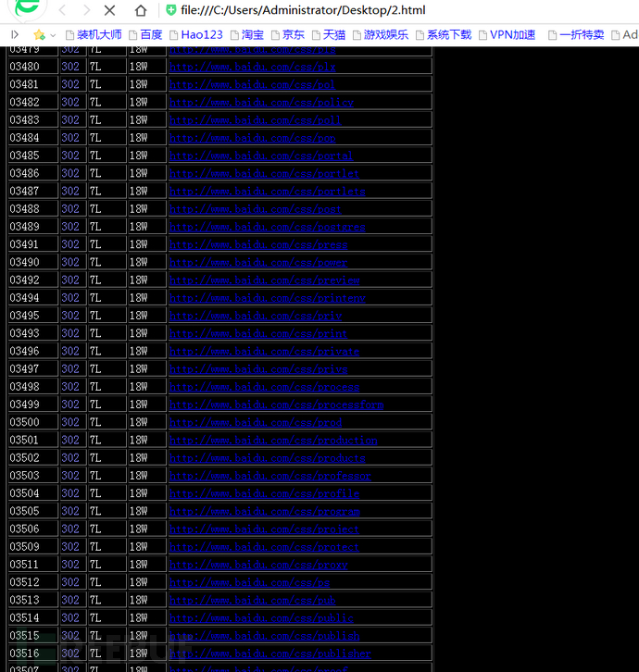Screen dimensions: 639x672
Task: Open the css/ps link
Action: pyautogui.click(x=249, y=583)
